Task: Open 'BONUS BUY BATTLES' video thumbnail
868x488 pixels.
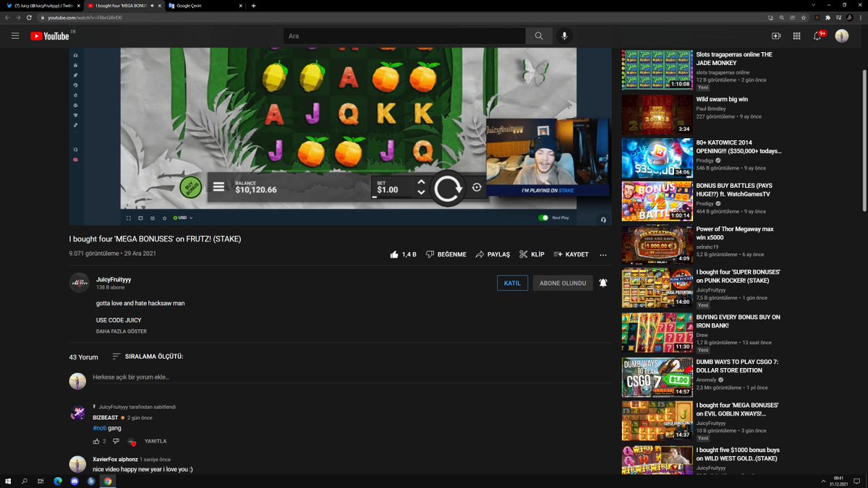Action: 658,201
